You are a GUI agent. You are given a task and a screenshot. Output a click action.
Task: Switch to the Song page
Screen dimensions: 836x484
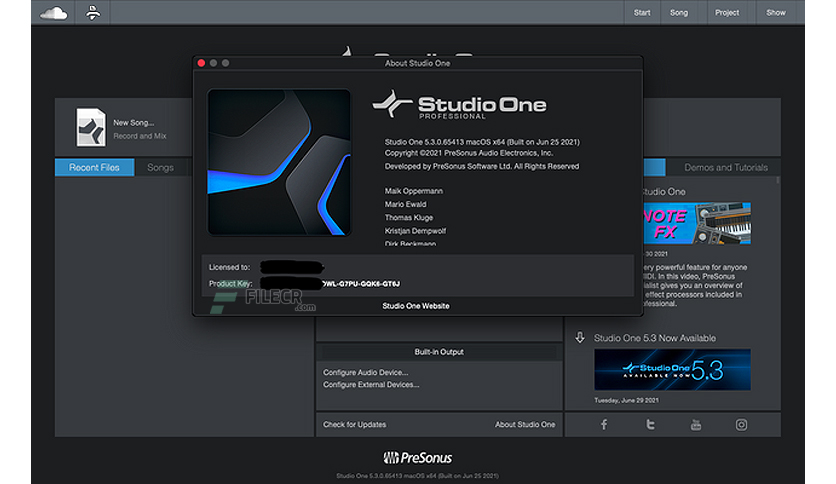(679, 12)
